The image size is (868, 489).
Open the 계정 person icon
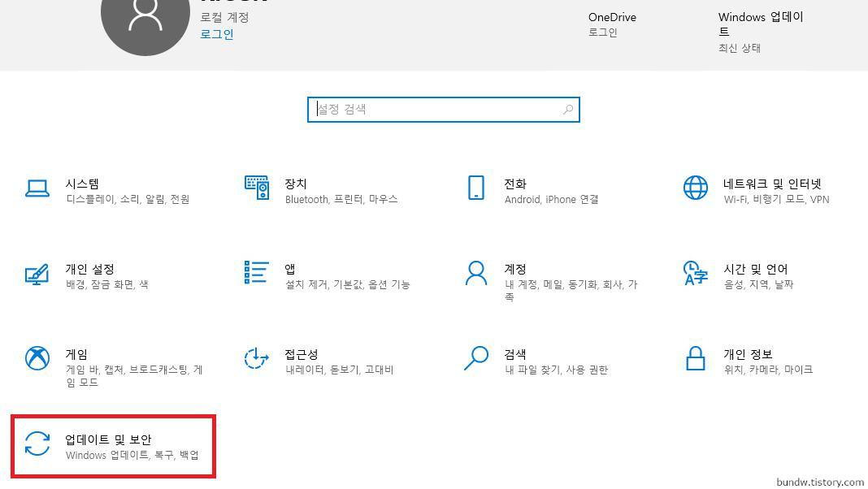pos(476,273)
